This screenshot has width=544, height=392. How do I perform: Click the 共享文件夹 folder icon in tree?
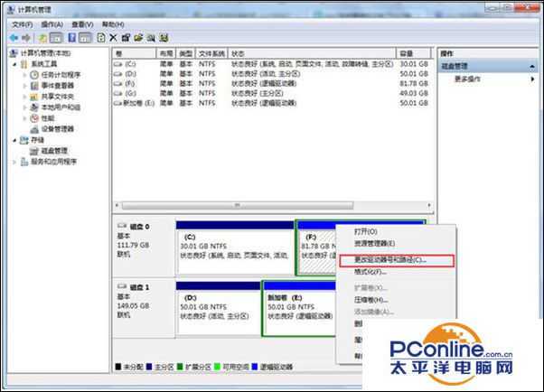[x=34, y=97]
